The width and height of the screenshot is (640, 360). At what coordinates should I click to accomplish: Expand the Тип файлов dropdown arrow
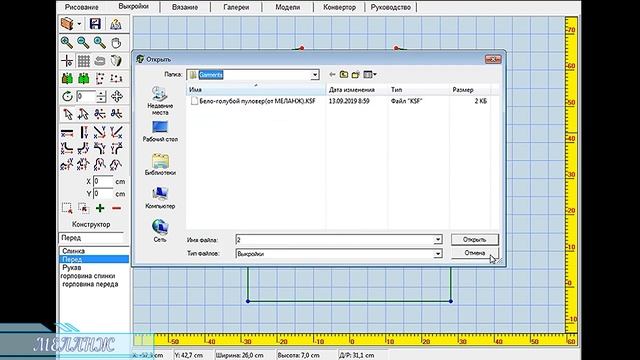tap(438, 253)
